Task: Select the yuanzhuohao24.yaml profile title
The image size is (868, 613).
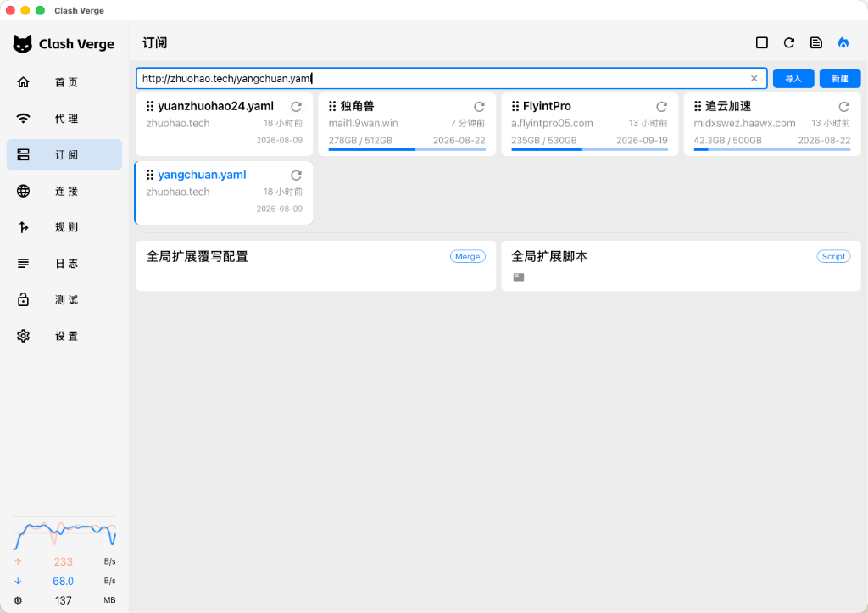Action: coord(216,106)
